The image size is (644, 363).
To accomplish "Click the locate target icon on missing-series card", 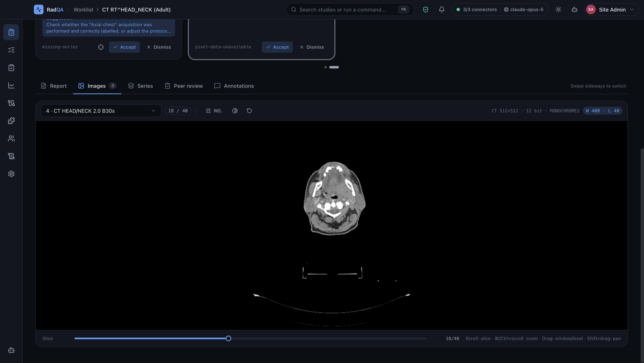I will (101, 47).
